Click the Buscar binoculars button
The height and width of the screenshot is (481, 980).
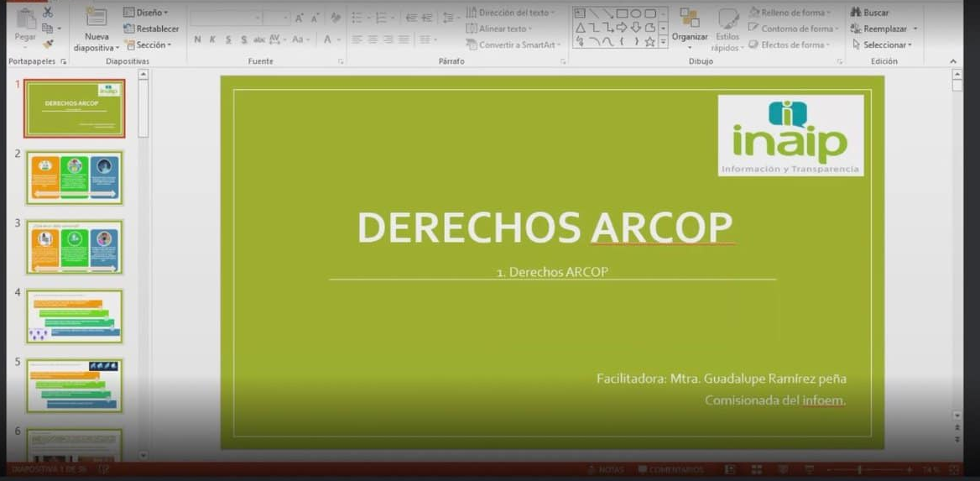point(870,13)
